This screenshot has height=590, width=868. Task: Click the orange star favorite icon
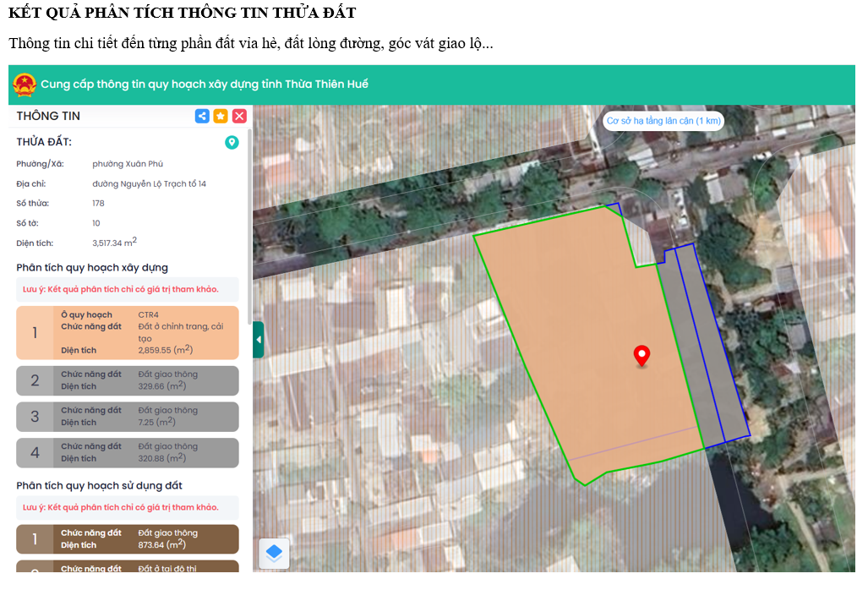pyautogui.click(x=221, y=116)
